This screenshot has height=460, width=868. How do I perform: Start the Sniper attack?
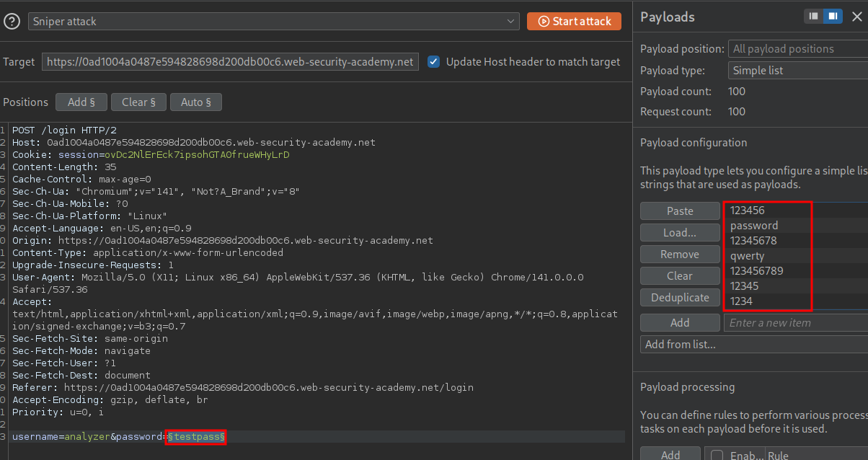tap(574, 22)
